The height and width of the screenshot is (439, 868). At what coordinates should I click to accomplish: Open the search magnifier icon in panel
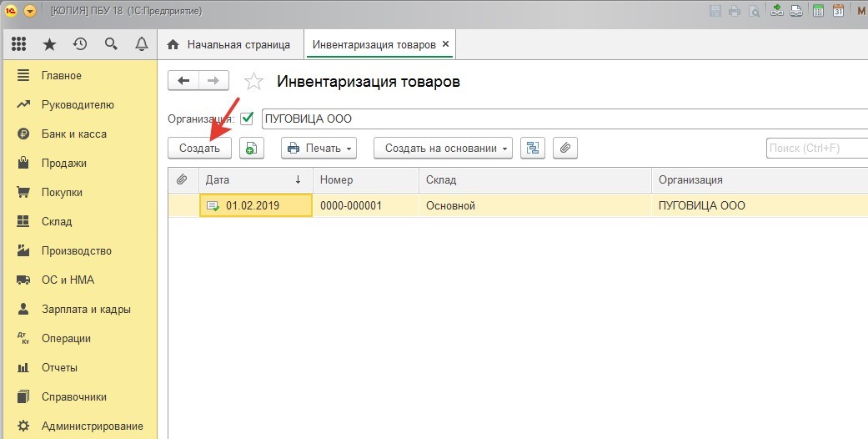point(111,44)
